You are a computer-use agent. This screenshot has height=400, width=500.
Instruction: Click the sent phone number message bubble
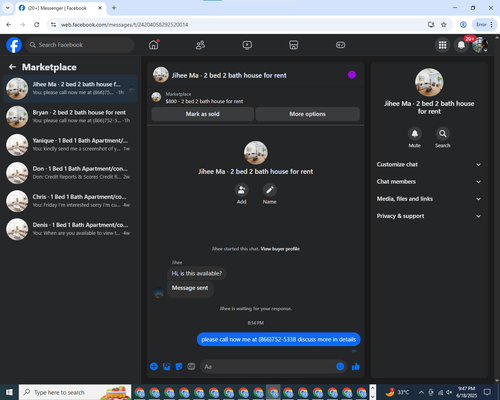point(279,339)
